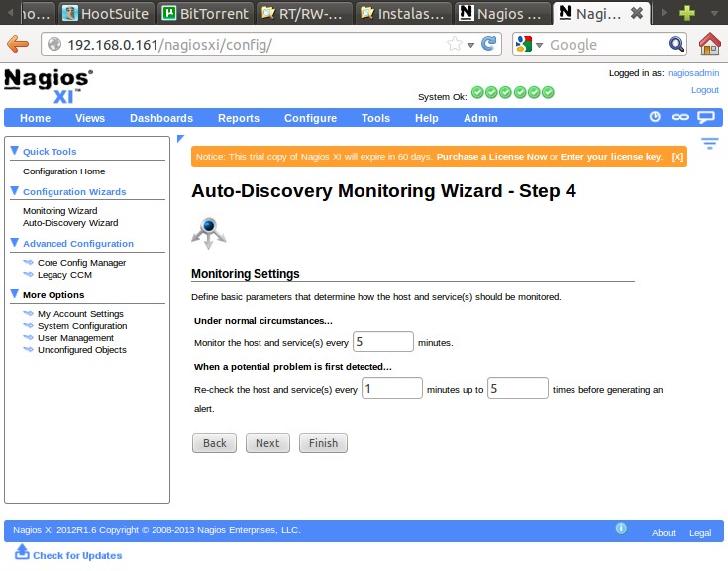Click the filter lines icon below navbar
The image size is (728, 571).
pos(709,144)
